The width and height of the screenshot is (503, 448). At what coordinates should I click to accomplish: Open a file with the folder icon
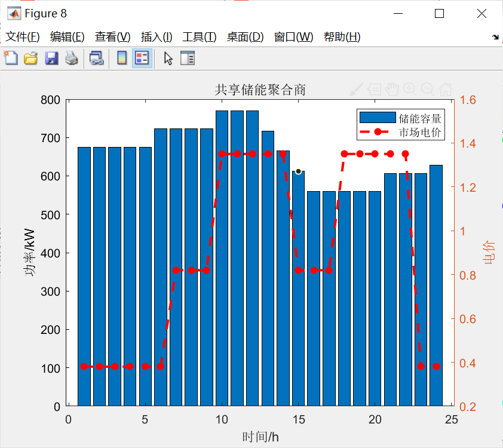(x=31, y=59)
